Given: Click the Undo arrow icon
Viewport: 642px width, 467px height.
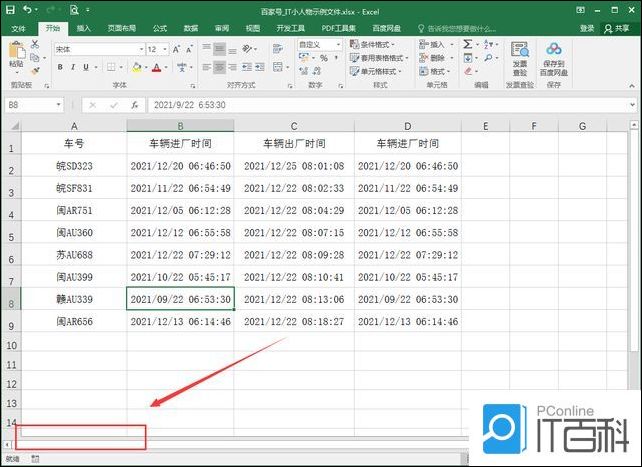Looking at the screenshot, I should click(27, 10).
